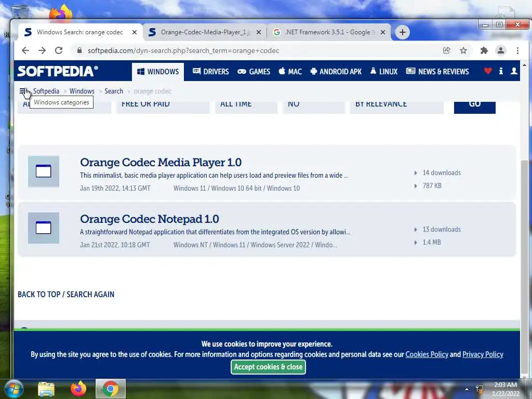Image resolution: width=532 pixels, height=399 pixels.
Task: Open the ALL TIME filter dropdown
Action: (x=246, y=107)
